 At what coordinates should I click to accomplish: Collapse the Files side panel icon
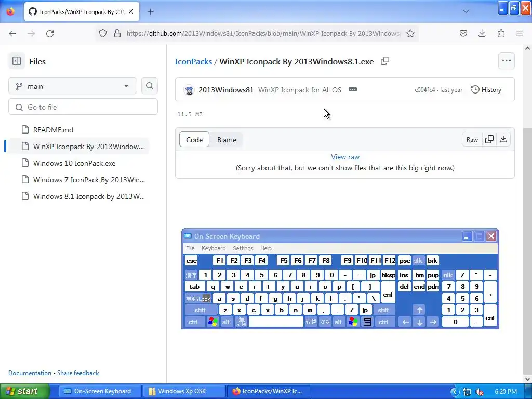pos(17,61)
